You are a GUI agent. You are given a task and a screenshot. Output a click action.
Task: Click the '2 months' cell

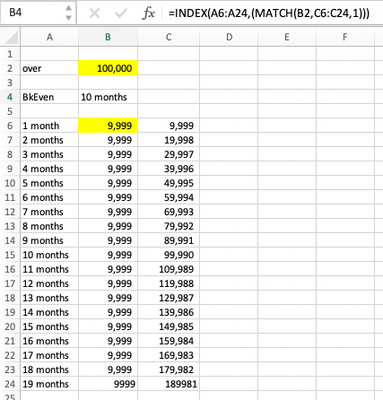(50, 140)
